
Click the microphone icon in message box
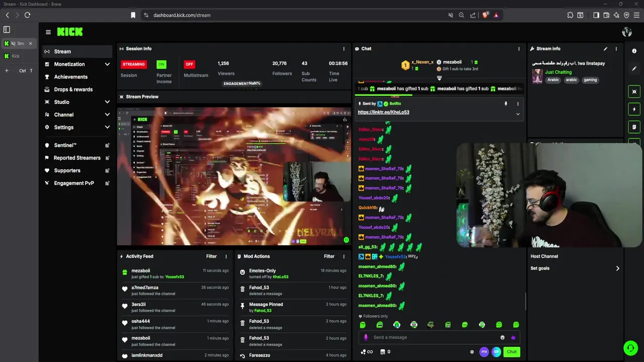[x=366, y=337]
